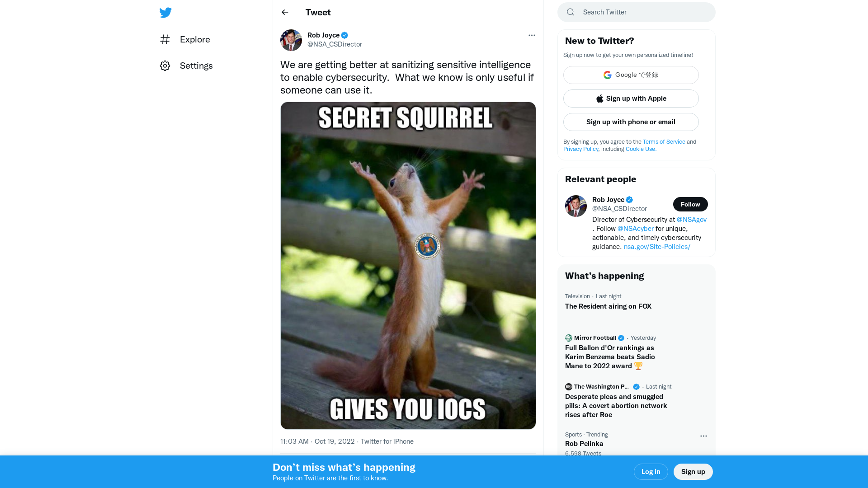
Task: Click Rob Joyce's verified badge
Action: [345, 35]
